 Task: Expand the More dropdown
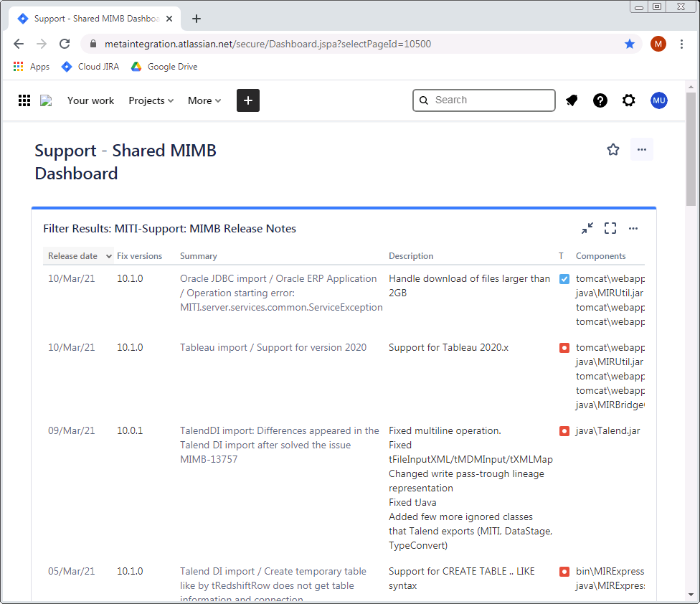(204, 100)
